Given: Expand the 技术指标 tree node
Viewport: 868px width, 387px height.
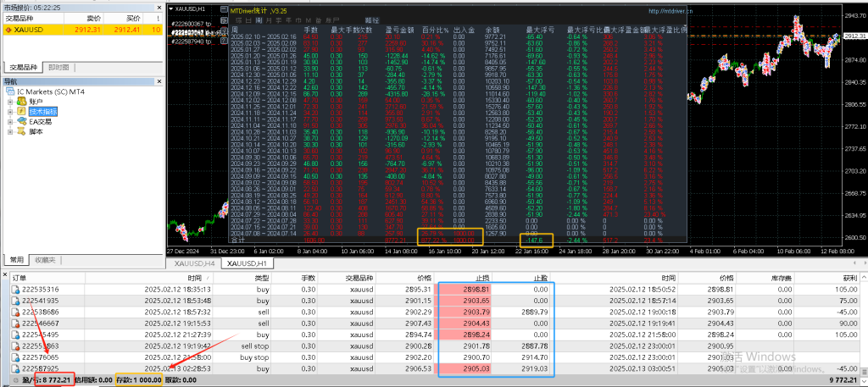Looking at the screenshot, I should 10,112.
